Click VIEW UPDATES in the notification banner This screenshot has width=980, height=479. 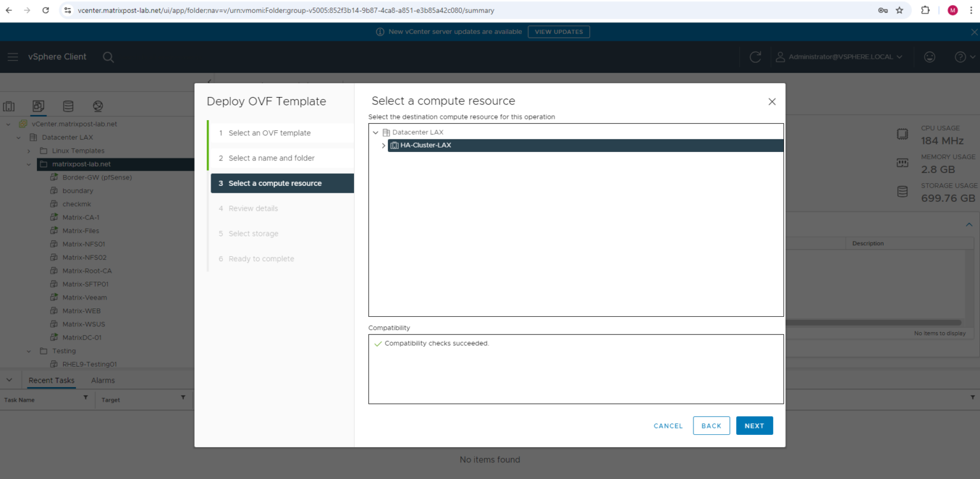[x=558, y=31]
